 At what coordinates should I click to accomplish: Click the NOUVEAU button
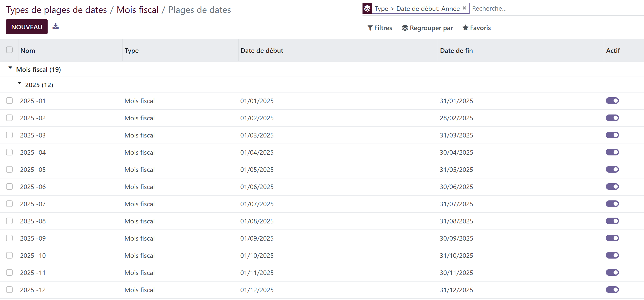click(x=27, y=27)
